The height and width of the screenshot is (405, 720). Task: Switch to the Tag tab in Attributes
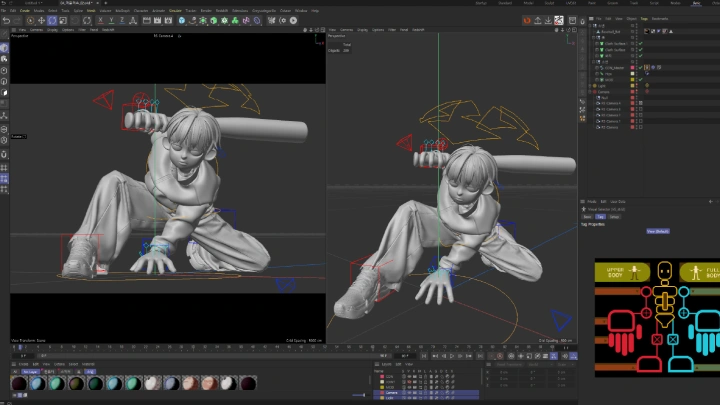tap(601, 216)
